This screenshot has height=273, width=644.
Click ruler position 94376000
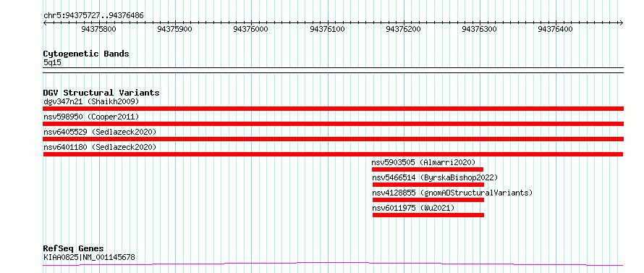coord(250,29)
